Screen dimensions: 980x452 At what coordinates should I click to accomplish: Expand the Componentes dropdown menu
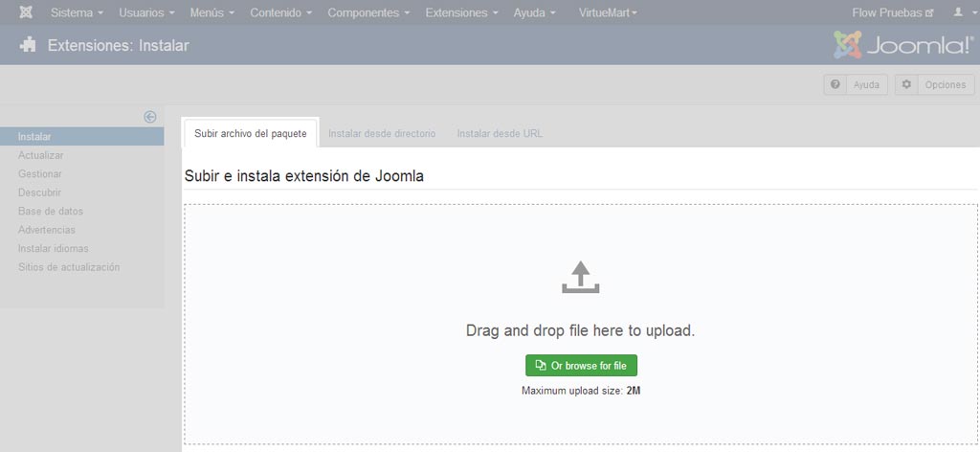pyautogui.click(x=368, y=12)
